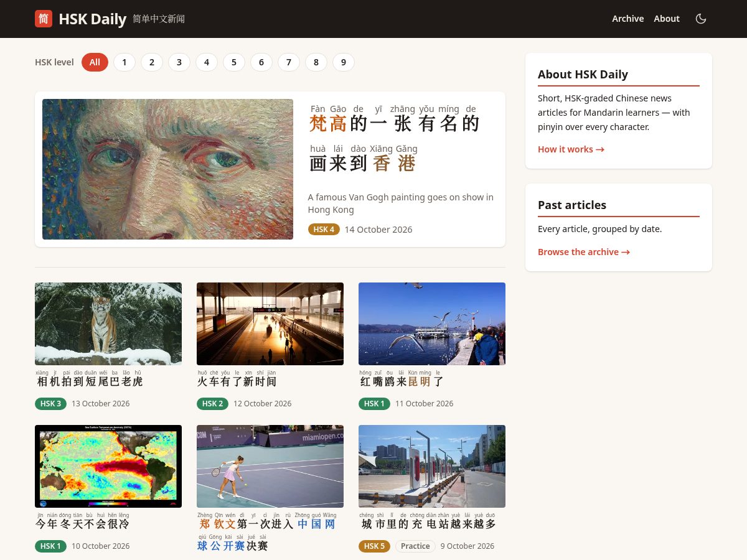Open the seagulls at lake article thumbnail
This screenshot has height=560, width=747.
432,324
